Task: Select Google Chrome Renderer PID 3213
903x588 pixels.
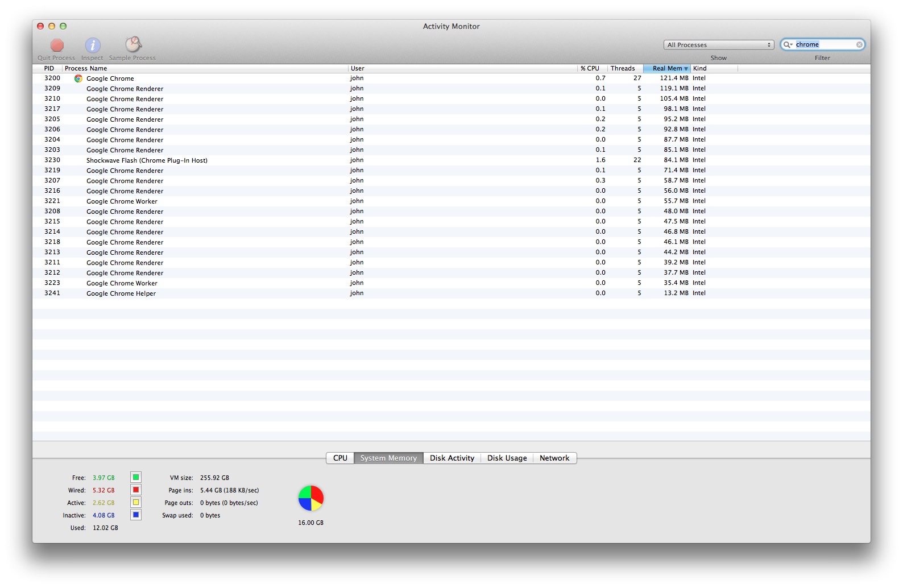Action: [x=451, y=252]
